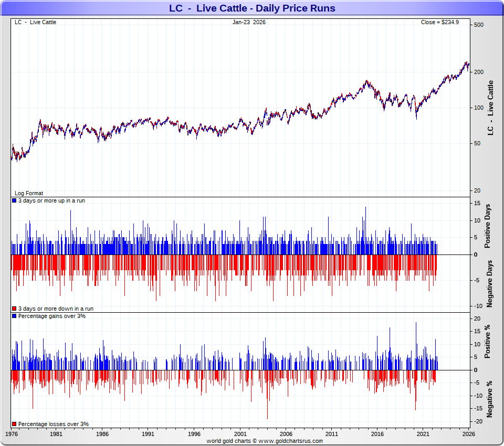Select the blue 'Percentage gains over 3%' swatch
The image size is (504, 446).
coord(14,316)
